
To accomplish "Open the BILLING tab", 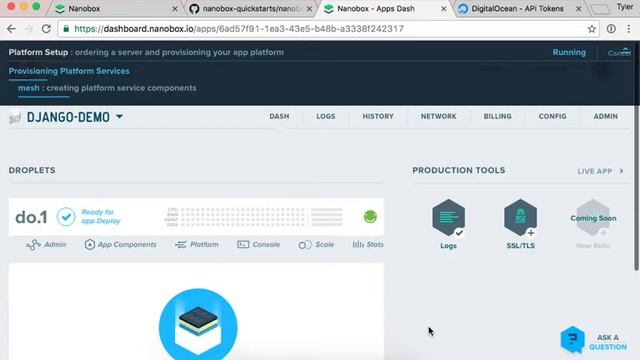I will pos(498,116).
